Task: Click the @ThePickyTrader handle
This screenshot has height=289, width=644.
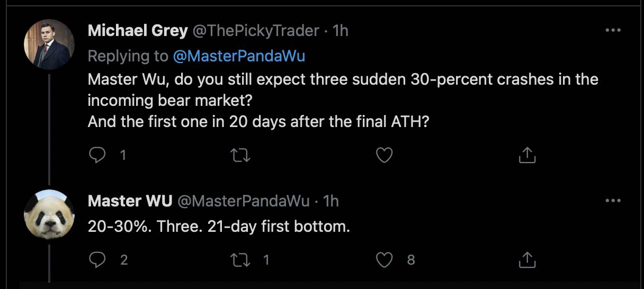Action: click(256, 31)
